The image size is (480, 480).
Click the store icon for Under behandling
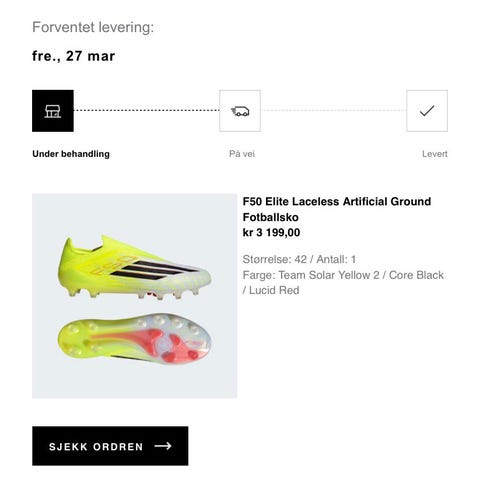(53, 111)
